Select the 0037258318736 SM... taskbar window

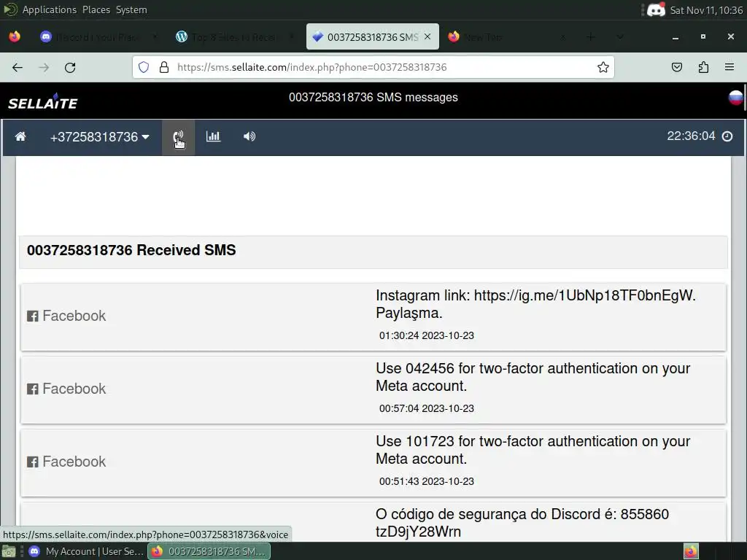tap(209, 551)
